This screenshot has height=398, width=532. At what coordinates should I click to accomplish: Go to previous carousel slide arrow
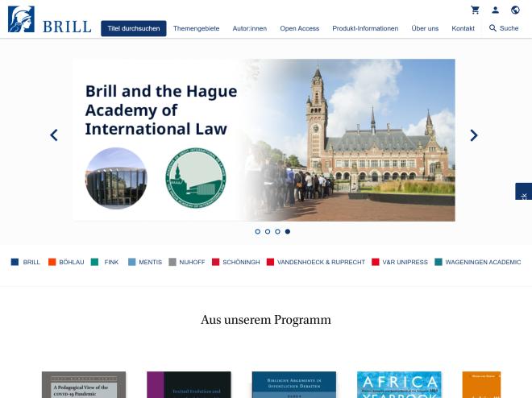[x=54, y=135]
